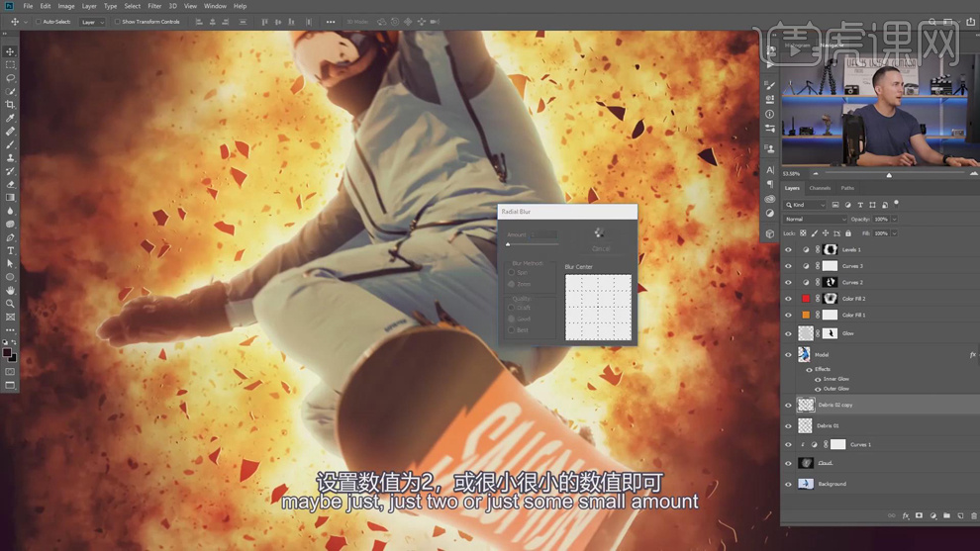Screen dimensions: 980x551
Task: Hide the Color Fill 2 layer
Action: click(788, 299)
